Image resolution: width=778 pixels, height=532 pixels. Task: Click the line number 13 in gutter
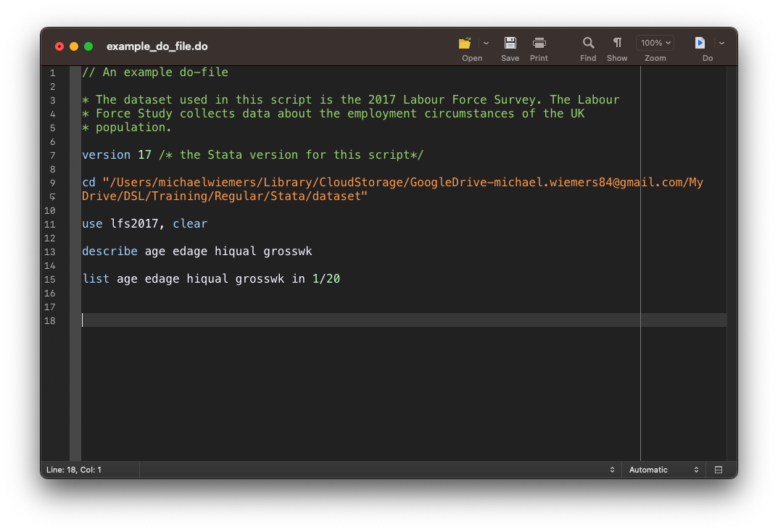click(50, 252)
